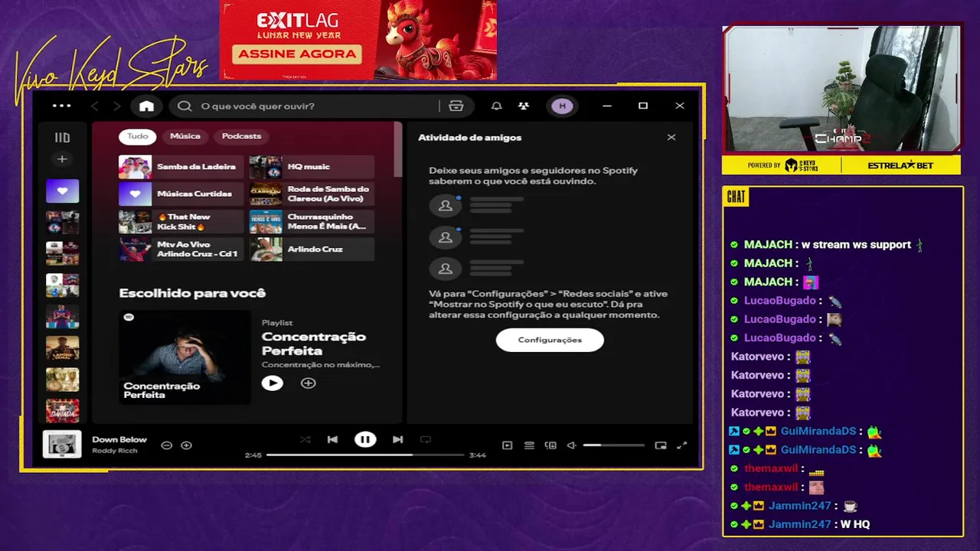Open the profile avatar labeled H

click(562, 106)
